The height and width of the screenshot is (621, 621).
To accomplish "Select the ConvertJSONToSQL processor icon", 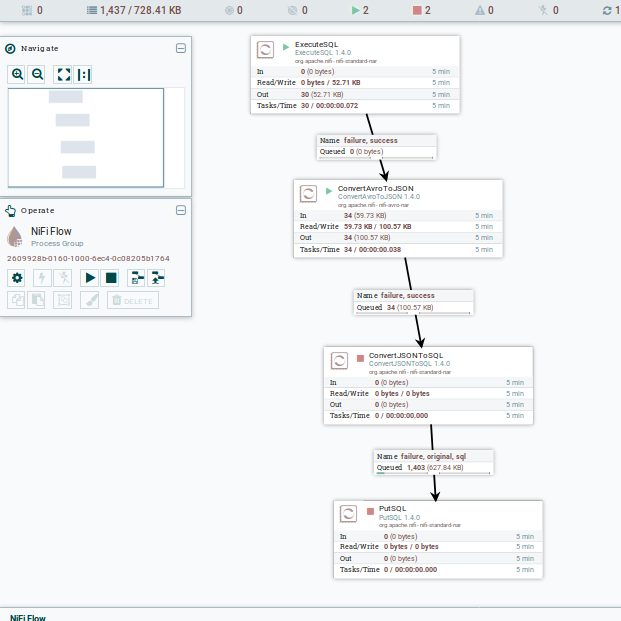I will [x=339, y=360].
